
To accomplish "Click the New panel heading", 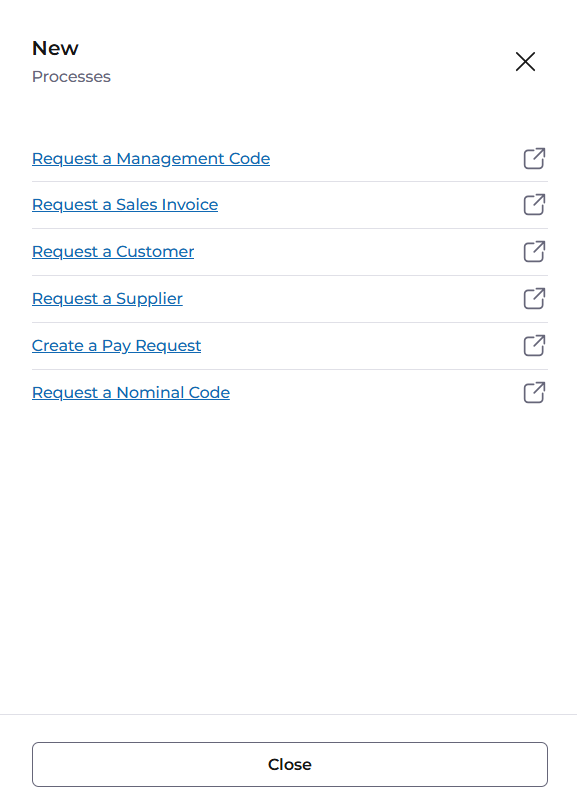I will [55, 49].
